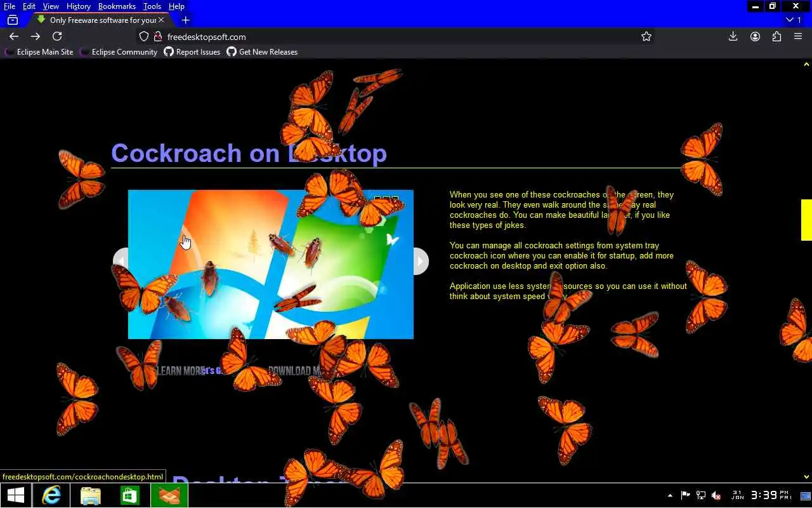Show the next slide with right arrow
Image resolution: width=812 pixels, height=508 pixels.
(x=421, y=261)
